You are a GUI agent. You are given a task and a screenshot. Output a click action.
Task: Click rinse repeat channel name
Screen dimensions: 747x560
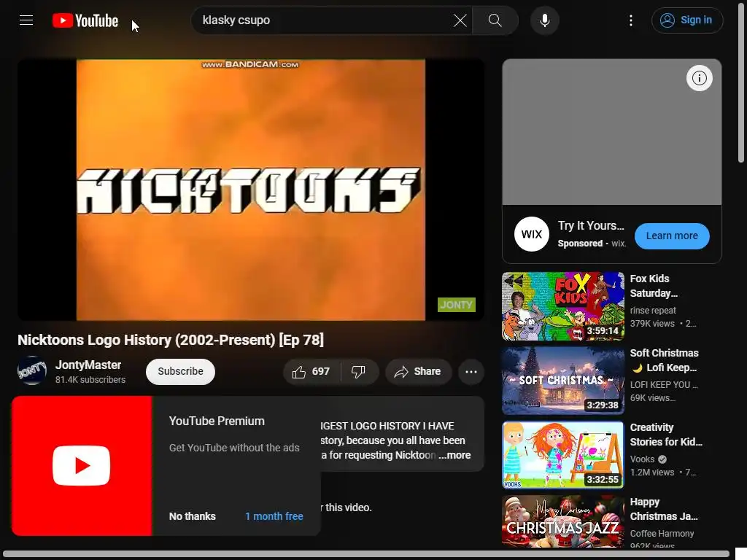pyautogui.click(x=653, y=311)
